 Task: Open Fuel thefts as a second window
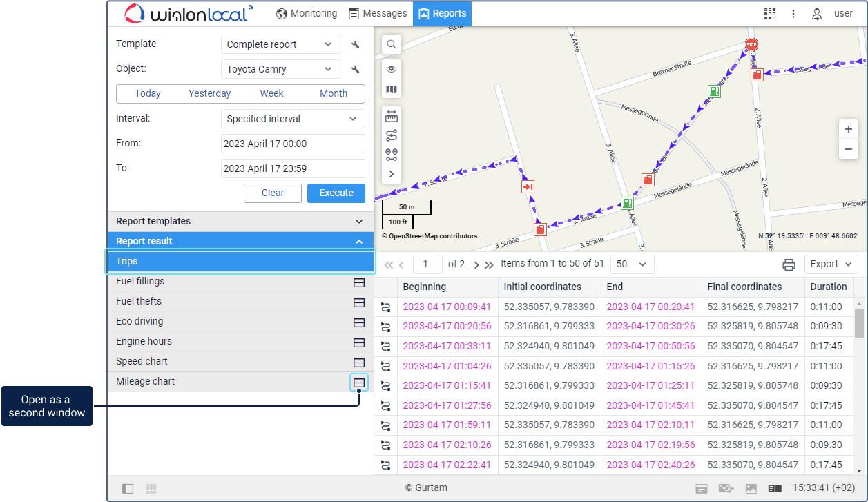tap(359, 302)
